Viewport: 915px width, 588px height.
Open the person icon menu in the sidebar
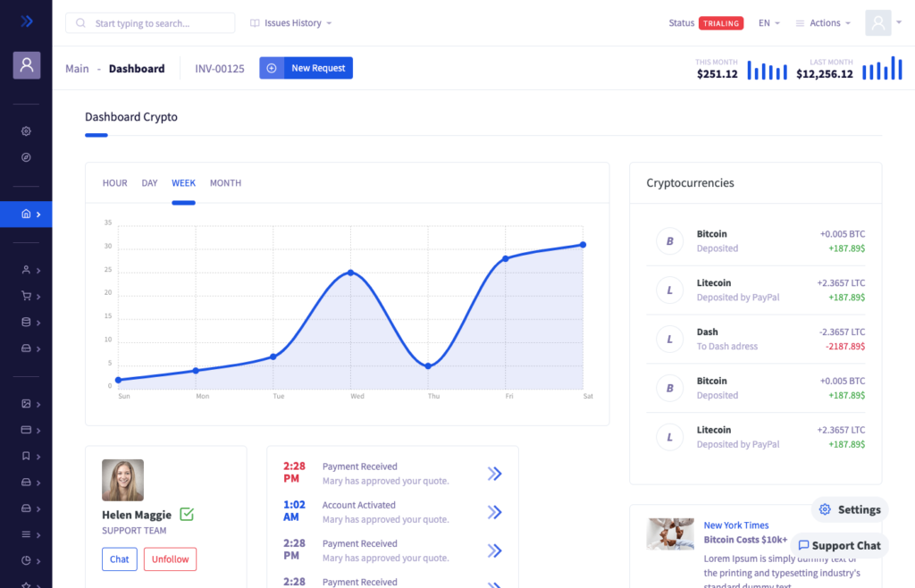coord(26,270)
